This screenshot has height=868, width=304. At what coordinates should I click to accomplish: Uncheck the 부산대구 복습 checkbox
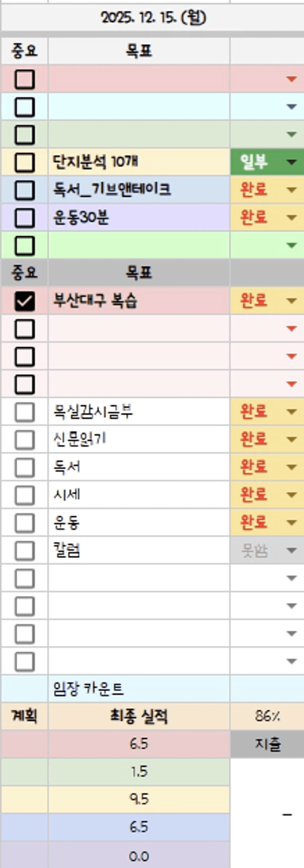point(25,301)
